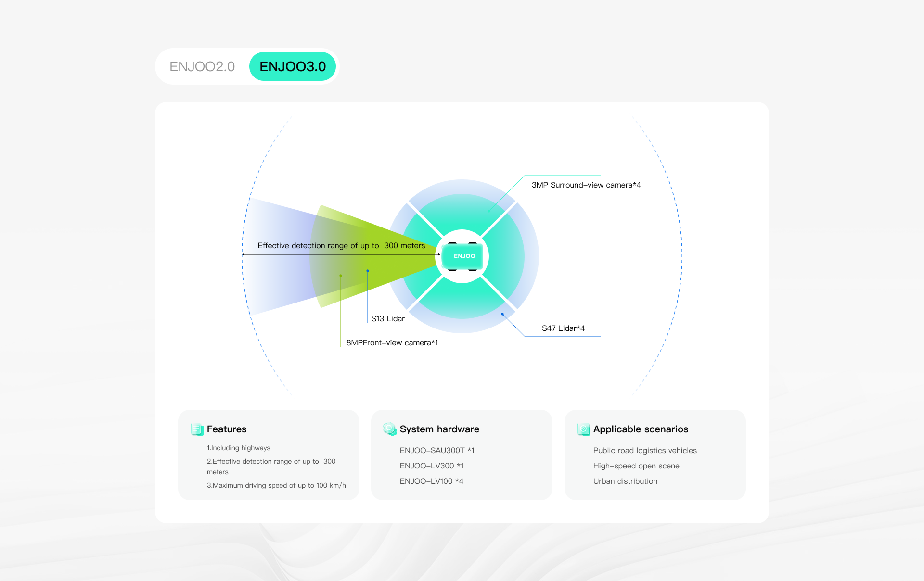Click the Applicable scenarios icon

tap(584, 429)
